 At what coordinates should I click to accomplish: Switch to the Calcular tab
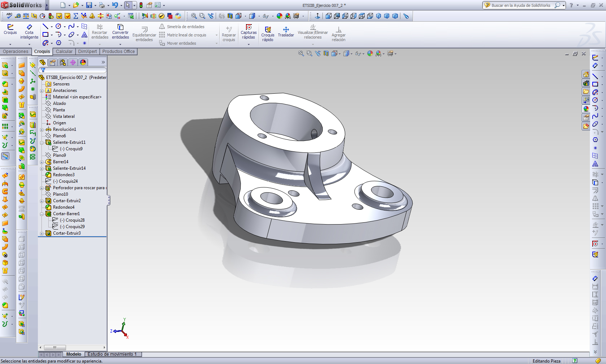[64, 52]
